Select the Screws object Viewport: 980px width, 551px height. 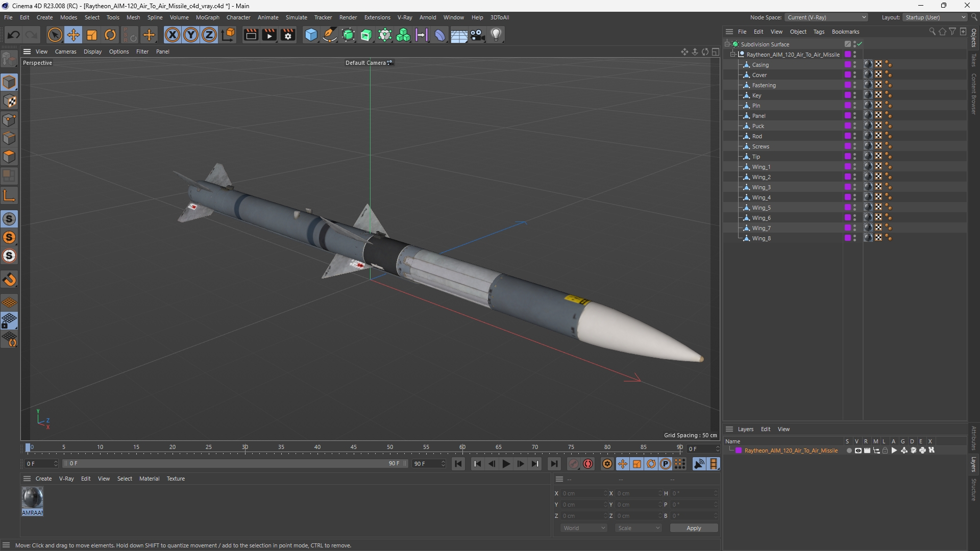click(761, 146)
